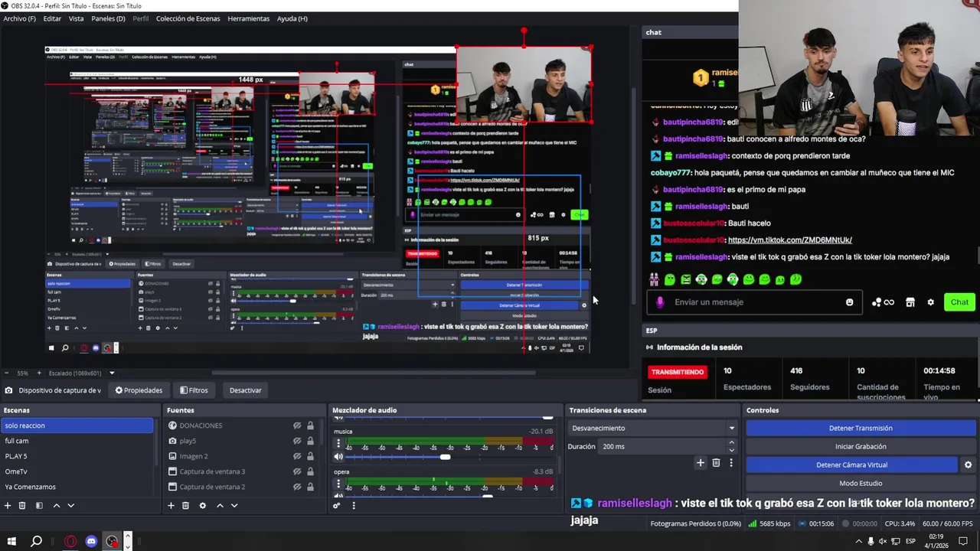Decrease transition duration with down stepper
The image size is (980, 551).
[731, 450]
